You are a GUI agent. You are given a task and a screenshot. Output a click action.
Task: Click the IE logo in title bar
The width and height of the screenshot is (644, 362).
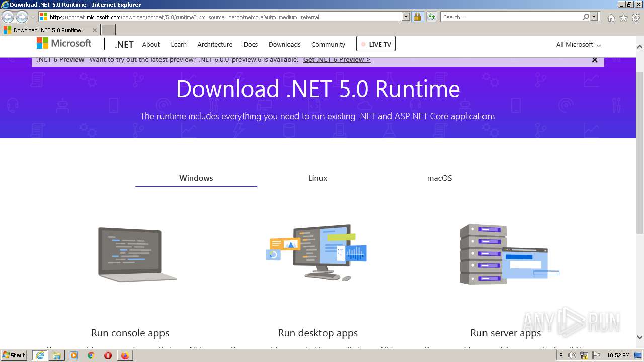5,4
